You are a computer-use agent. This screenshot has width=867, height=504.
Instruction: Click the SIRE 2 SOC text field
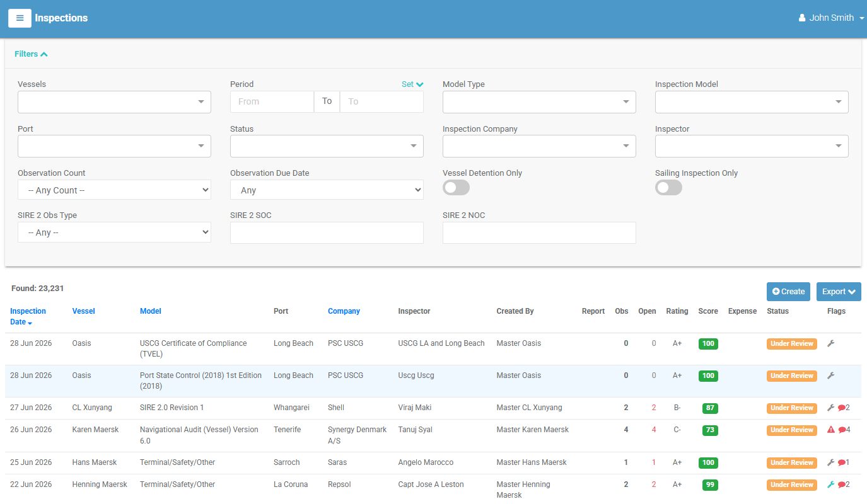tap(327, 232)
